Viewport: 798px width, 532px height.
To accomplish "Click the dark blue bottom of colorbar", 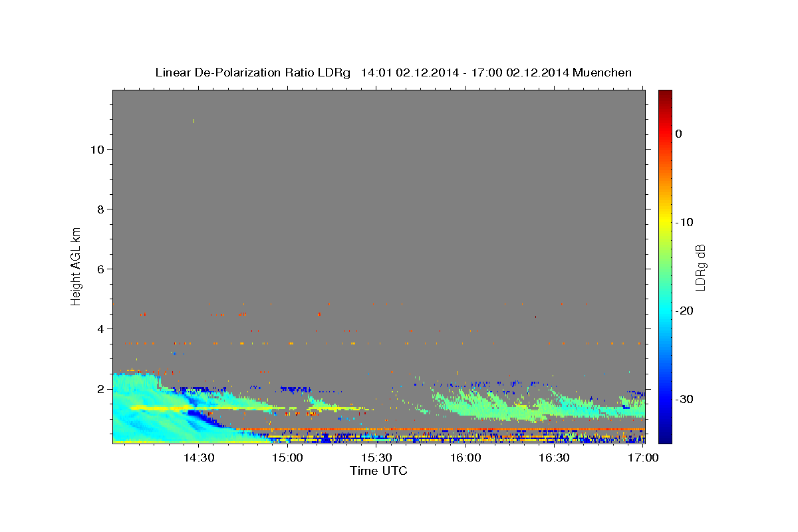I will tap(665, 437).
